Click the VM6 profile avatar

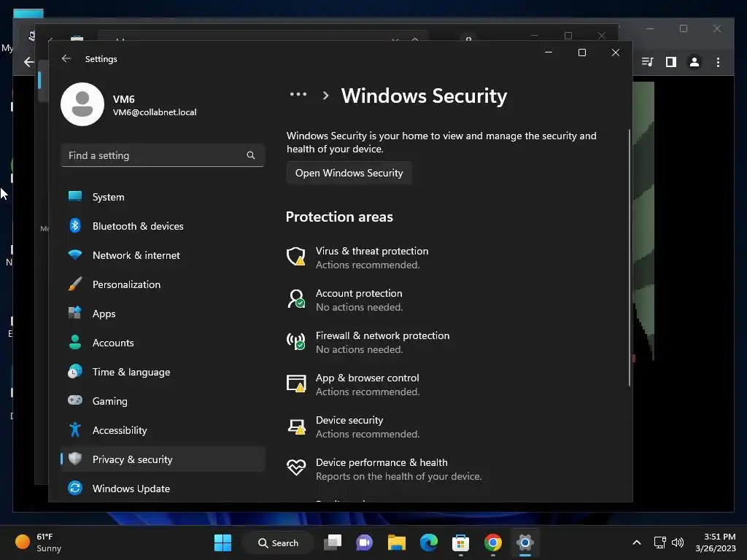(82, 104)
